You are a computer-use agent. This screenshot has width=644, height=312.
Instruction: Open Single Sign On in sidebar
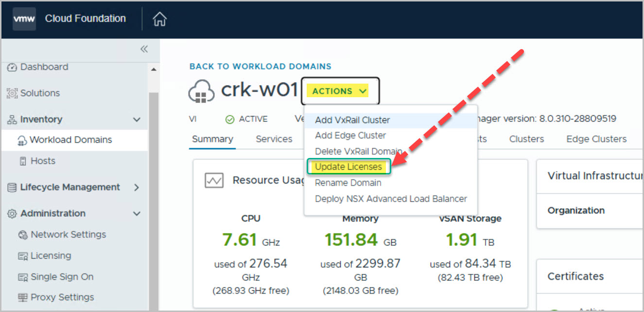62,277
